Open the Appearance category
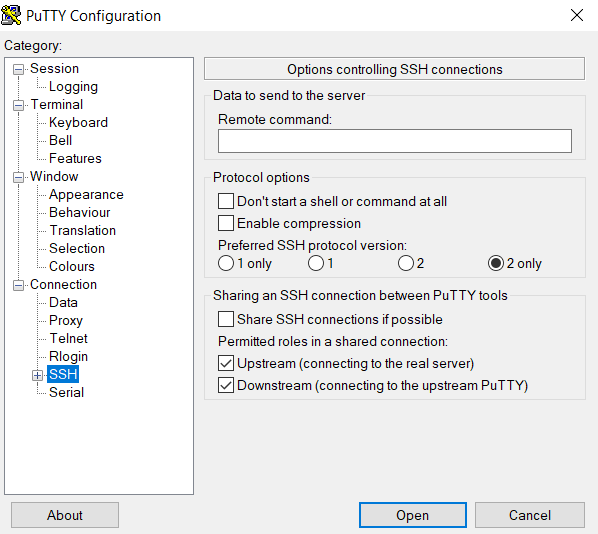 (x=86, y=195)
